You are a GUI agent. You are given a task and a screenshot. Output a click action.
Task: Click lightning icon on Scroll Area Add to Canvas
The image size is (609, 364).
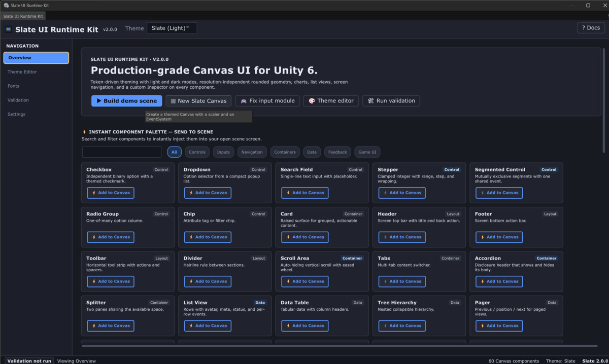pyautogui.click(x=288, y=281)
